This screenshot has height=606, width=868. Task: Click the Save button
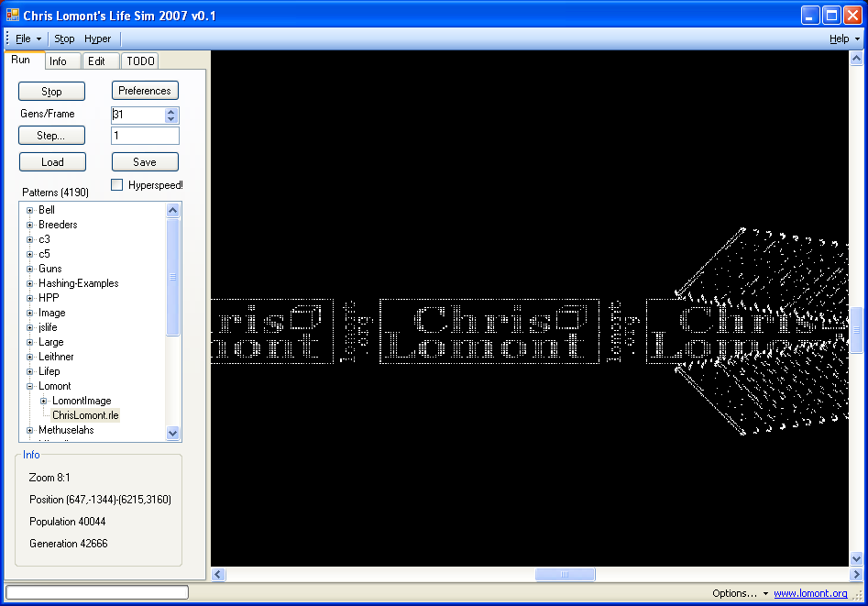click(x=145, y=162)
